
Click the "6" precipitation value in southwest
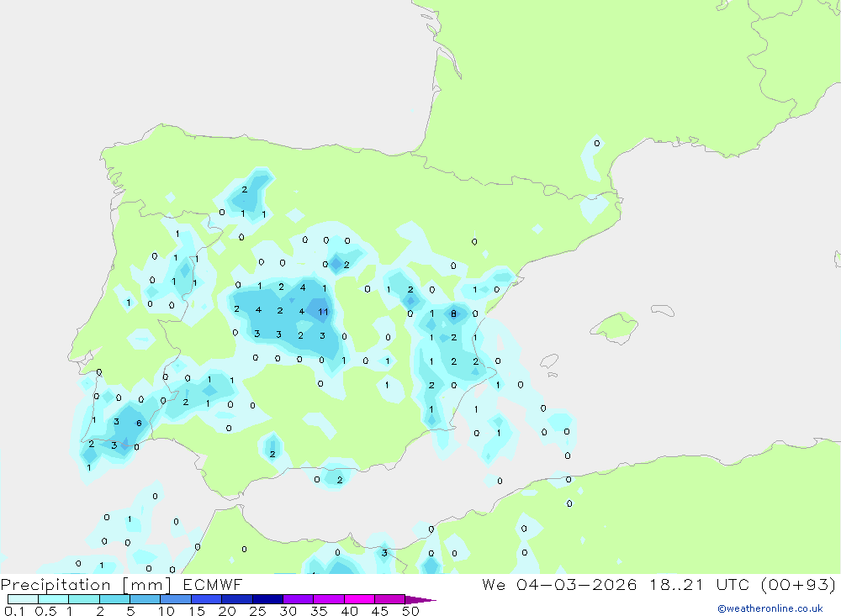click(139, 423)
